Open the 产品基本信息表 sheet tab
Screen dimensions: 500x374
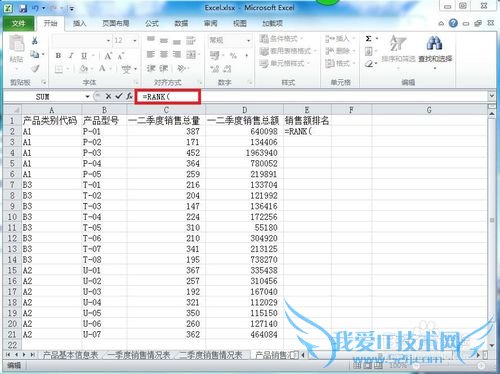tap(71, 355)
